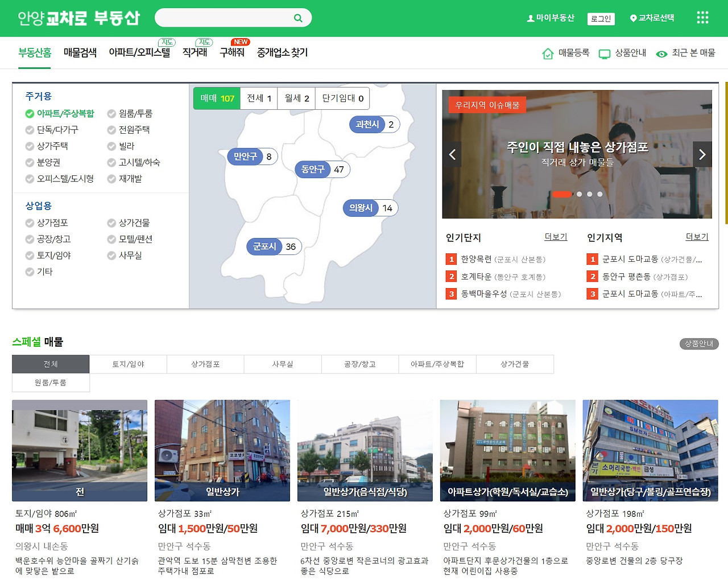Open the 매물검색 menu

click(80, 52)
